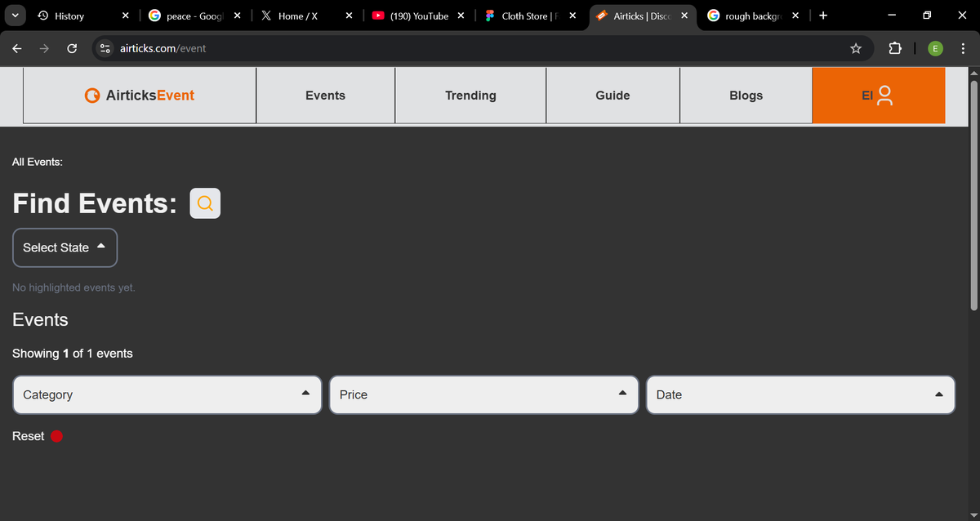Click the browser extensions puzzle icon

point(895,48)
